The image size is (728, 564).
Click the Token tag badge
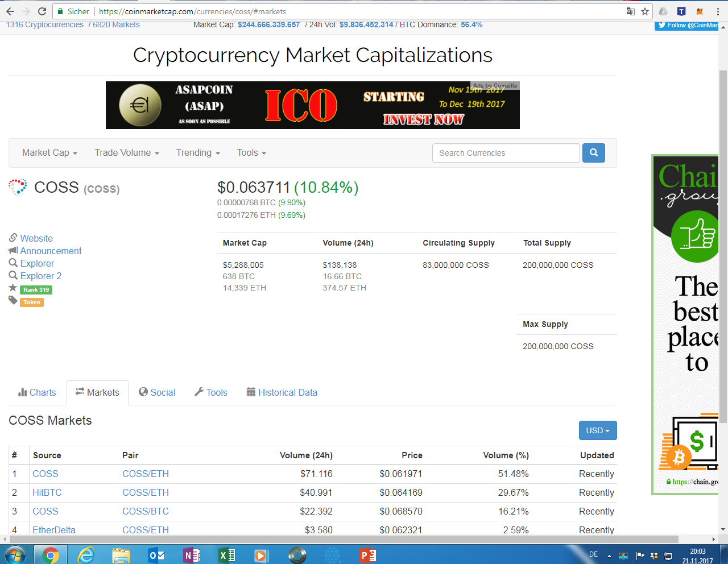[x=32, y=302]
